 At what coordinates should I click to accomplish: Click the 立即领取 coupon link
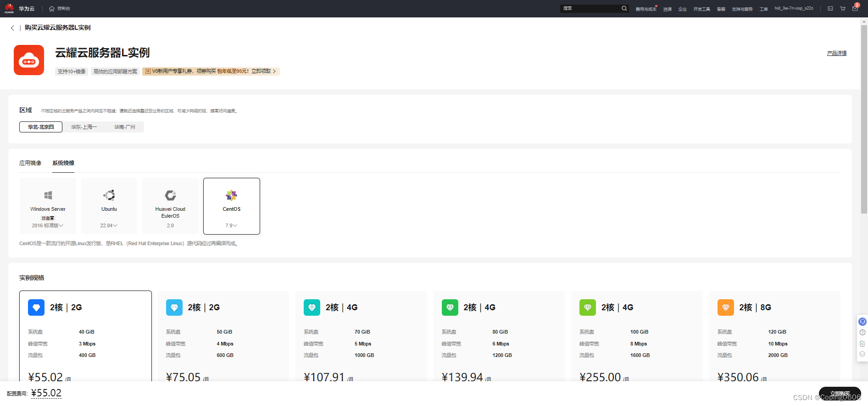263,71
